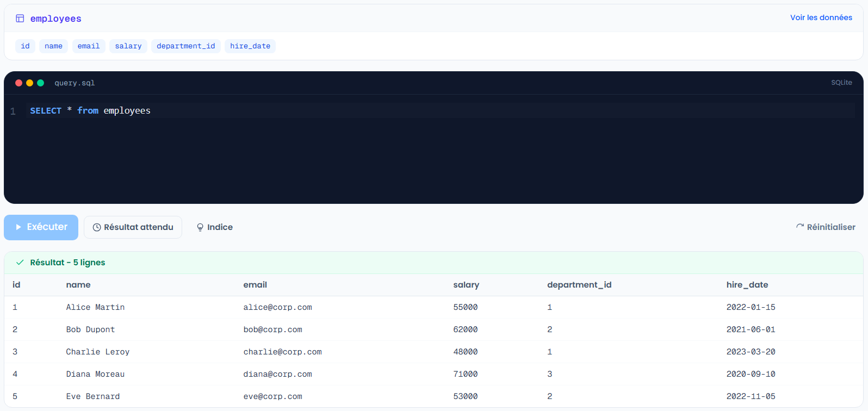The width and height of the screenshot is (868, 411).
Task: Place cursor in SQL editor line 1
Action: point(441,111)
